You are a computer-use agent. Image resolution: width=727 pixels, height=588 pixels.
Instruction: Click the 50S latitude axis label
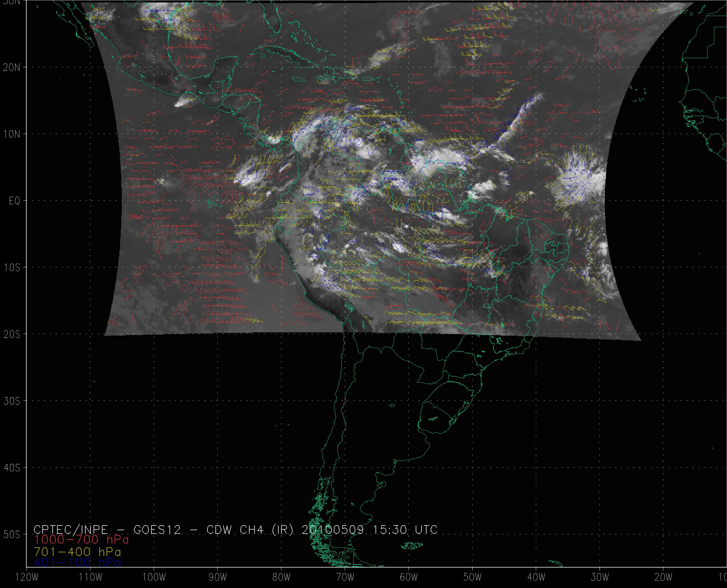[x=12, y=535]
